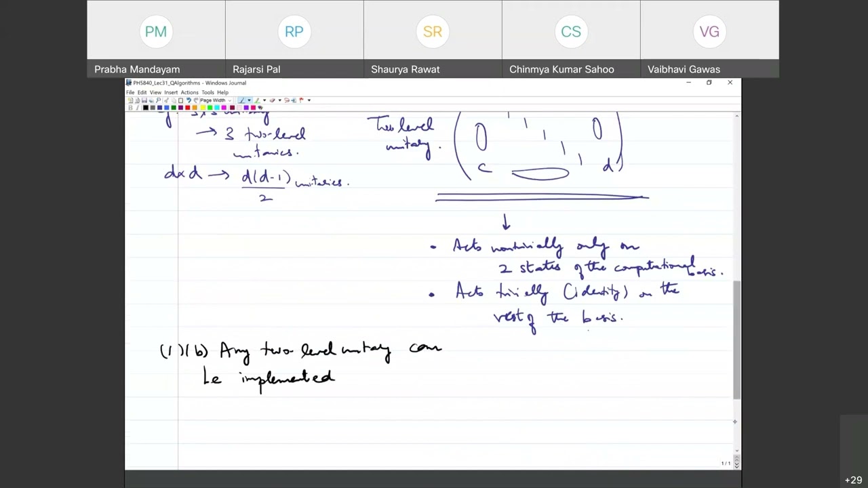
Task: Click the Paste clipboard icon
Action: (x=181, y=100)
